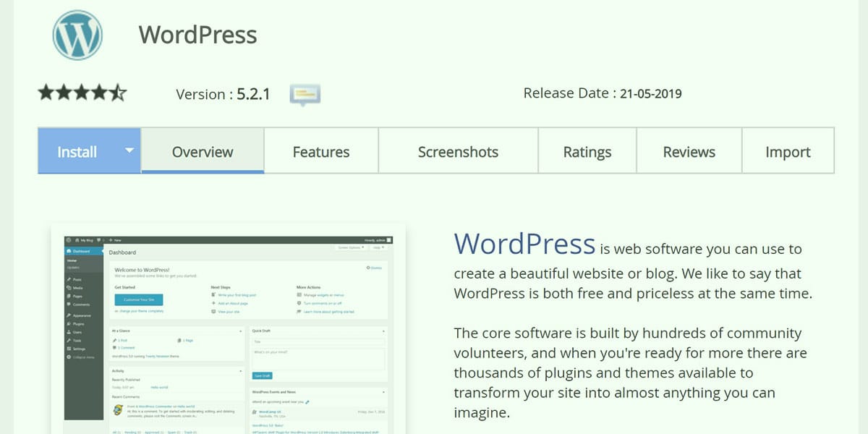This screenshot has height=434, width=868.
Task: Switch to the Overview tab
Action: click(203, 152)
